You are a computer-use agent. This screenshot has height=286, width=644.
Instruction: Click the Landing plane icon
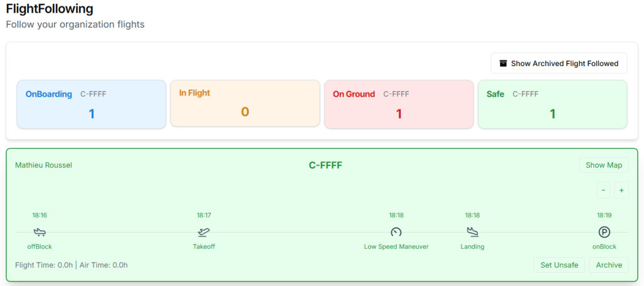pos(472,232)
